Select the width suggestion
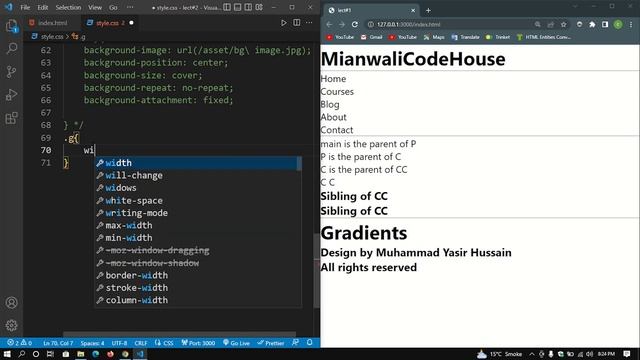This screenshot has height=360, width=640. [x=197, y=163]
